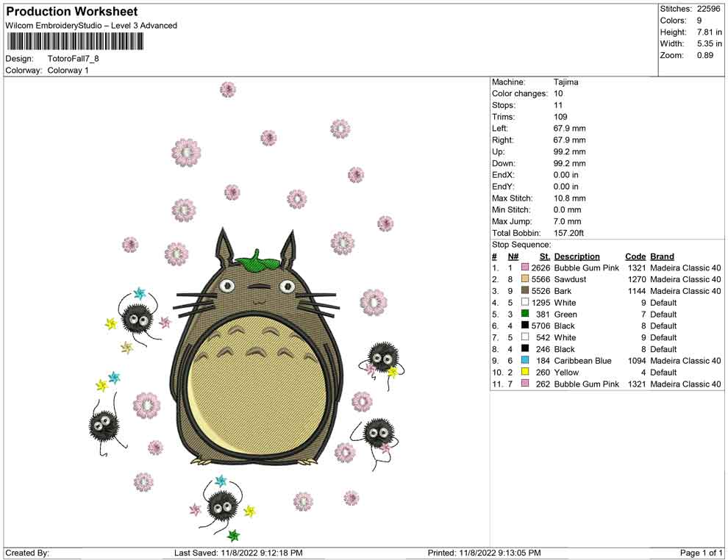The width and height of the screenshot is (728, 560).
Task: Select the design name "TotoroFall7_8"
Action: (74, 59)
